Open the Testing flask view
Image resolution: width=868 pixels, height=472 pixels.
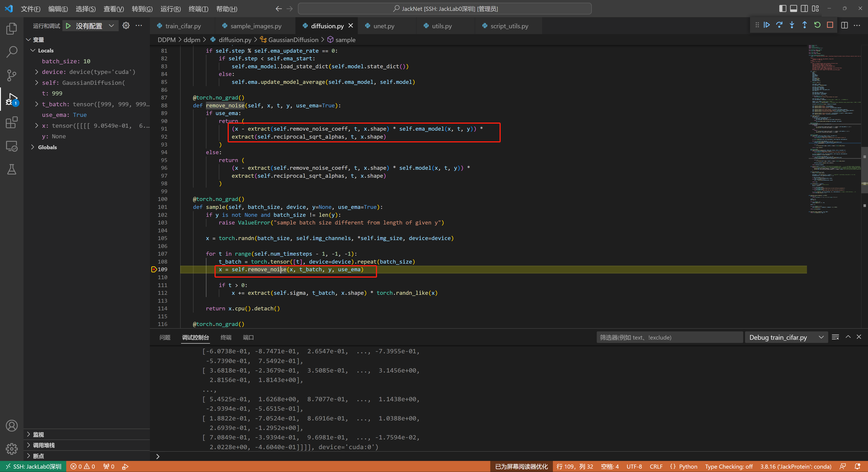point(12,170)
